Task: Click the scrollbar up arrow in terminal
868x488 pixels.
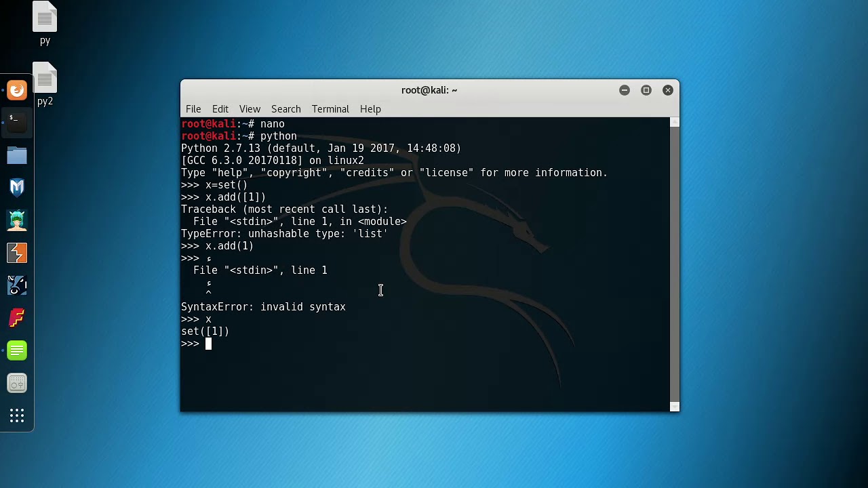Action: (674, 123)
